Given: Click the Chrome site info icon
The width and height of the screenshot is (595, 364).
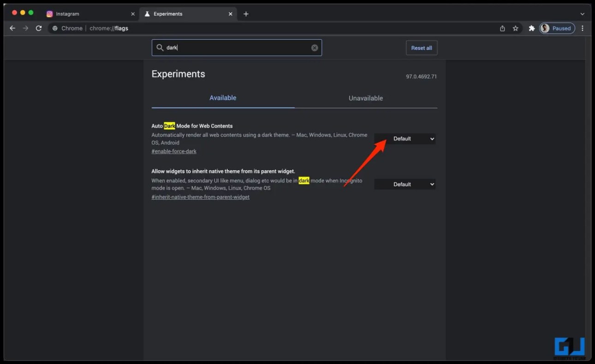Looking at the screenshot, I should click(55, 28).
